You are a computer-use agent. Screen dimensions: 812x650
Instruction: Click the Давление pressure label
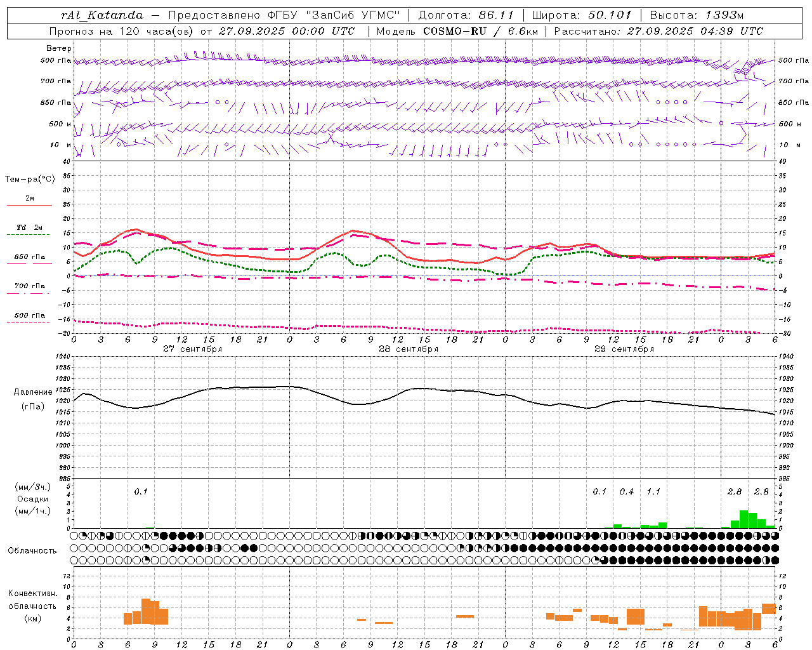[33, 392]
